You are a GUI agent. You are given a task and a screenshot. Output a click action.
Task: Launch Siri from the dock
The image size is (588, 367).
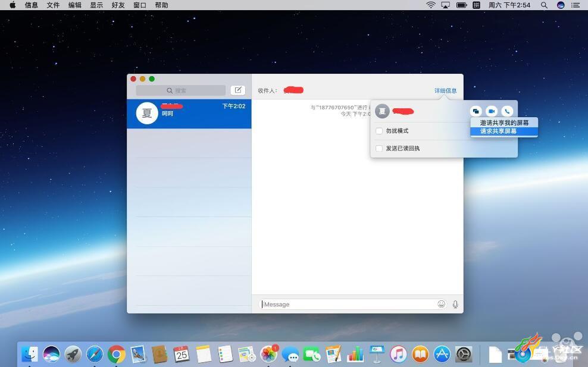point(51,354)
